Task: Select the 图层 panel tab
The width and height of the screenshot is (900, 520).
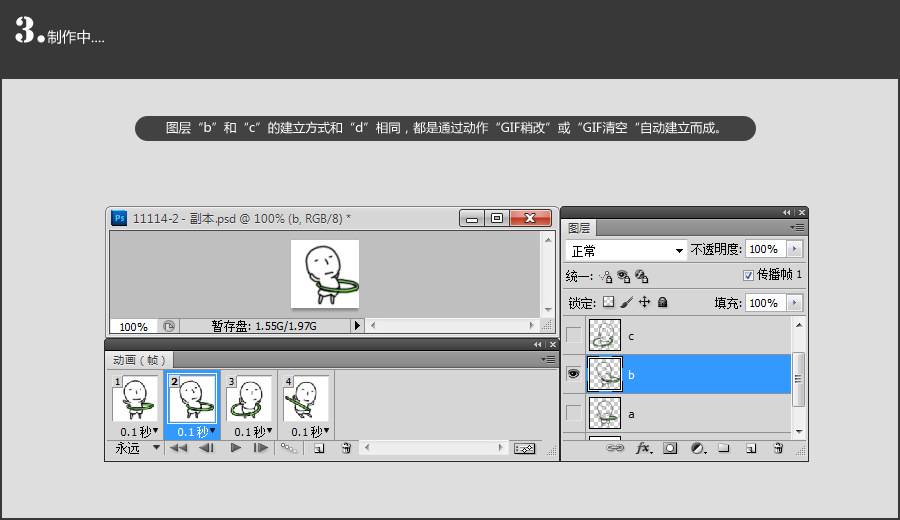Action: pyautogui.click(x=580, y=227)
